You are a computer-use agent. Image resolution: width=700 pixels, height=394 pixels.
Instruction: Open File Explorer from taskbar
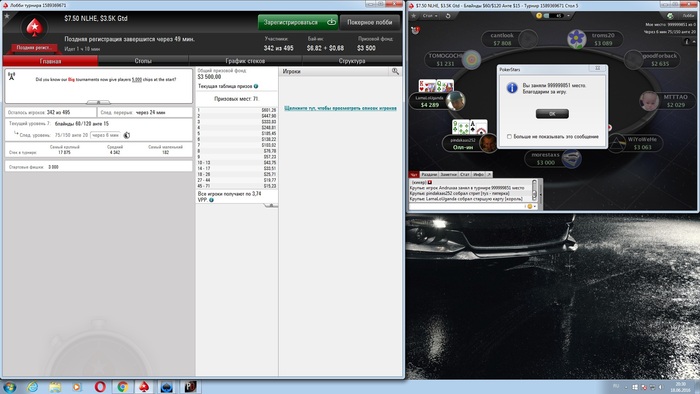point(55,387)
